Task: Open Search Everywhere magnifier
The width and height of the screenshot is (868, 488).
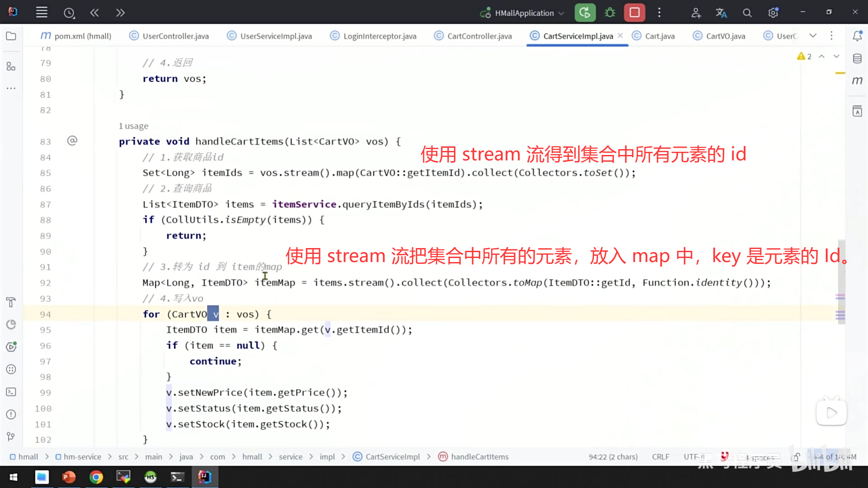Action: coord(747,13)
